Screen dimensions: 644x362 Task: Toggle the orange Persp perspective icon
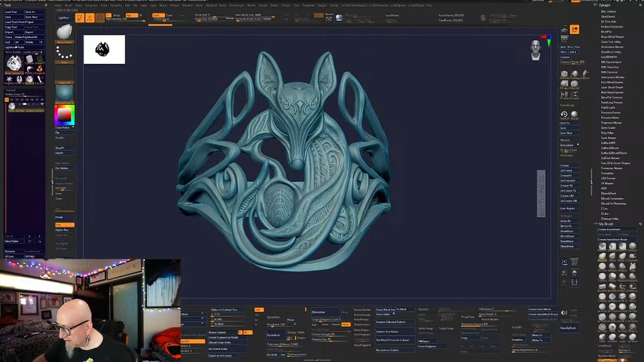(x=574, y=29)
